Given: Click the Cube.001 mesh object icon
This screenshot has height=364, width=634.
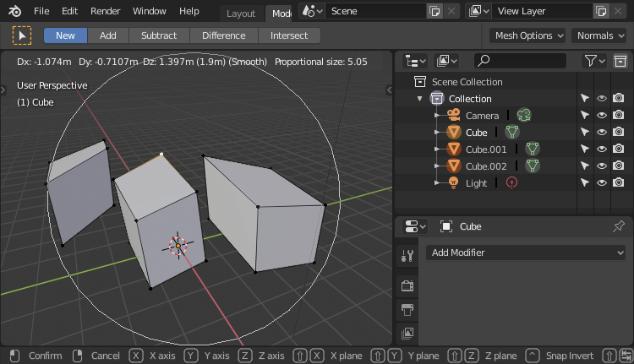Looking at the screenshot, I should pos(454,149).
